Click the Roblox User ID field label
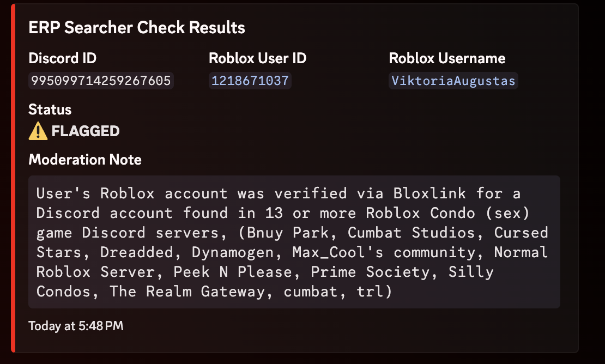Viewport: 605px width, 364px height. point(258,58)
